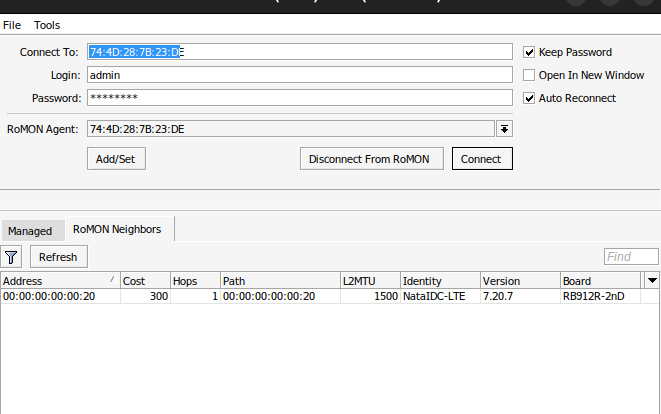Open the Tools menu
661x414 pixels.
[47, 24]
